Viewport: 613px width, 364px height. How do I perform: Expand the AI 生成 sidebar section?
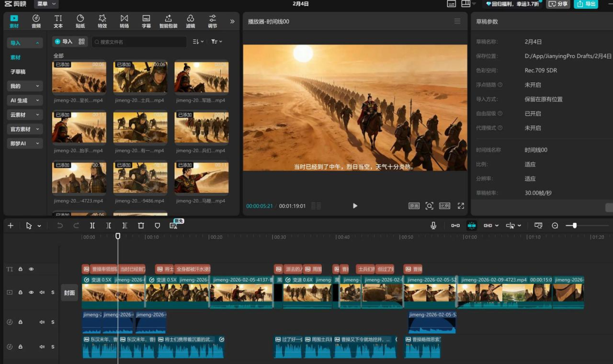[x=24, y=100]
